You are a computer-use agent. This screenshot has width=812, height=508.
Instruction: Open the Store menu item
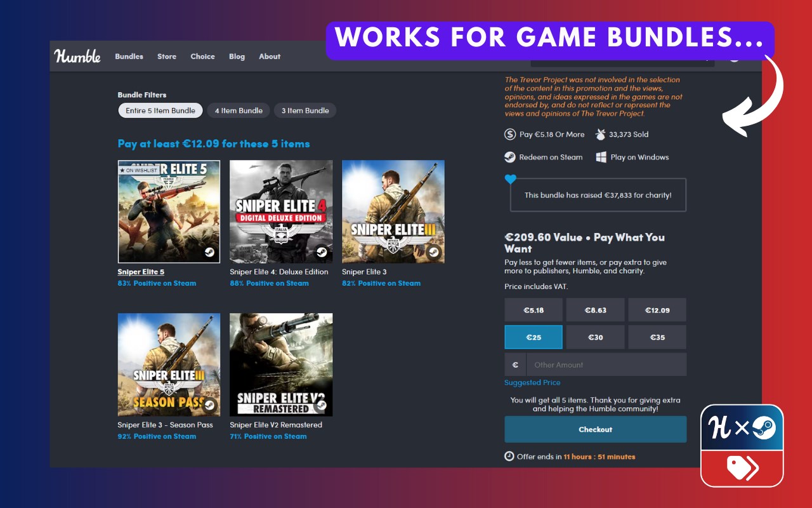click(167, 57)
